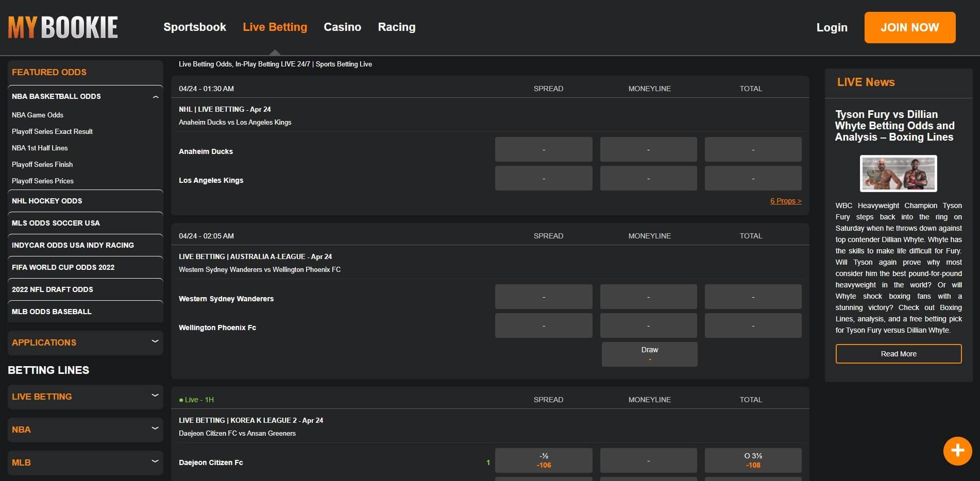Open the 6 Props link for Ducks vs Kings
This screenshot has width=980, height=481.
pos(785,201)
